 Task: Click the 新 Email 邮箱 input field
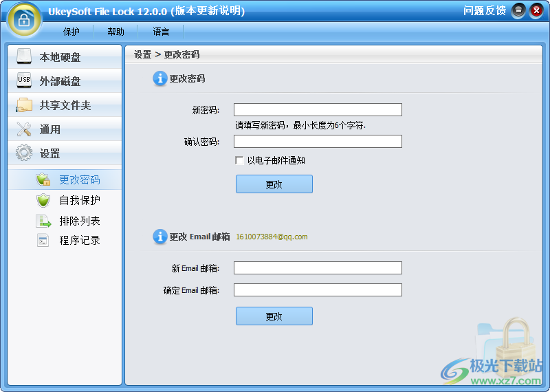[x=318, y=268]
